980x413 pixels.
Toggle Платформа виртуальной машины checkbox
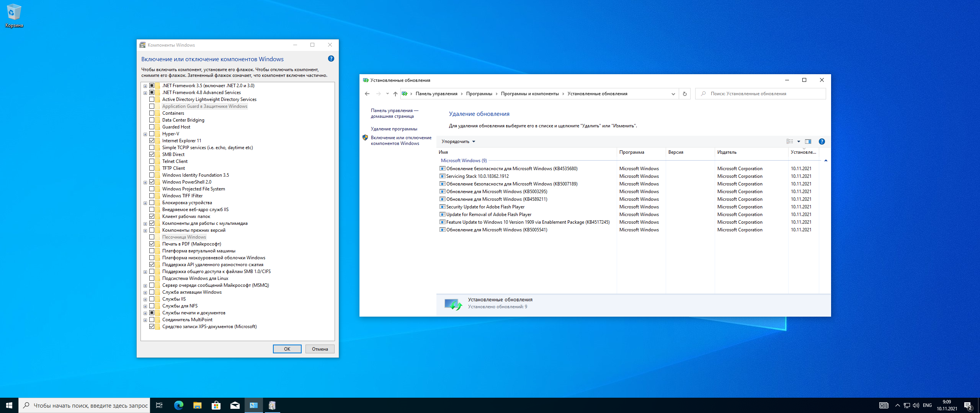pos(152,251)
